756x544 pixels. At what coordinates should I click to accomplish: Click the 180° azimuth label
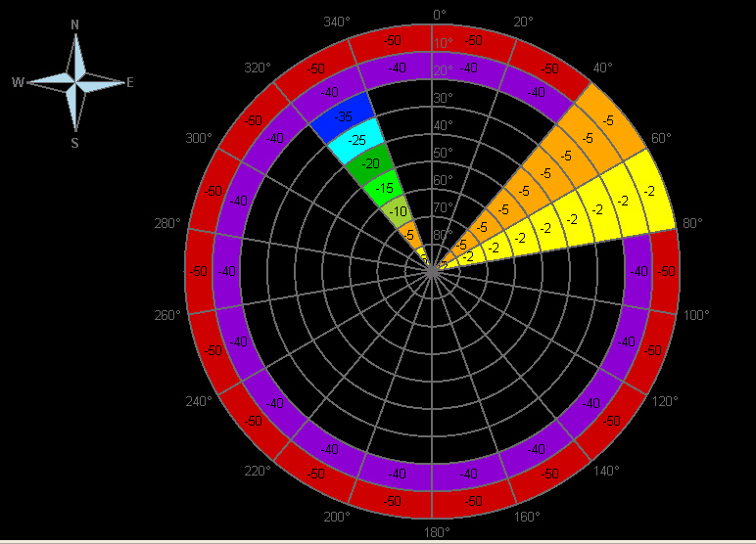[437, 532]
